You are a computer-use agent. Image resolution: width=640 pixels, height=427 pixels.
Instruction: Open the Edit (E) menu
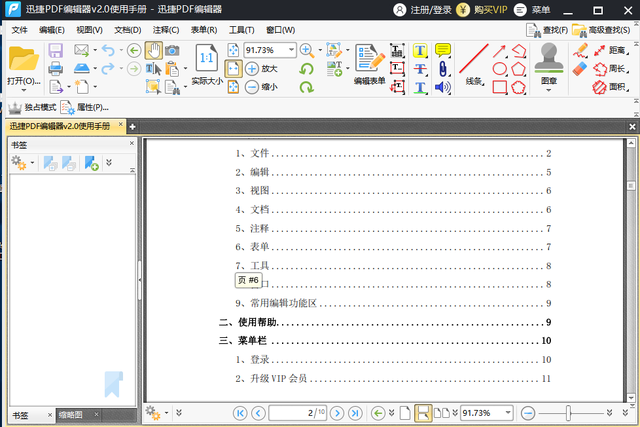(52, 30)
